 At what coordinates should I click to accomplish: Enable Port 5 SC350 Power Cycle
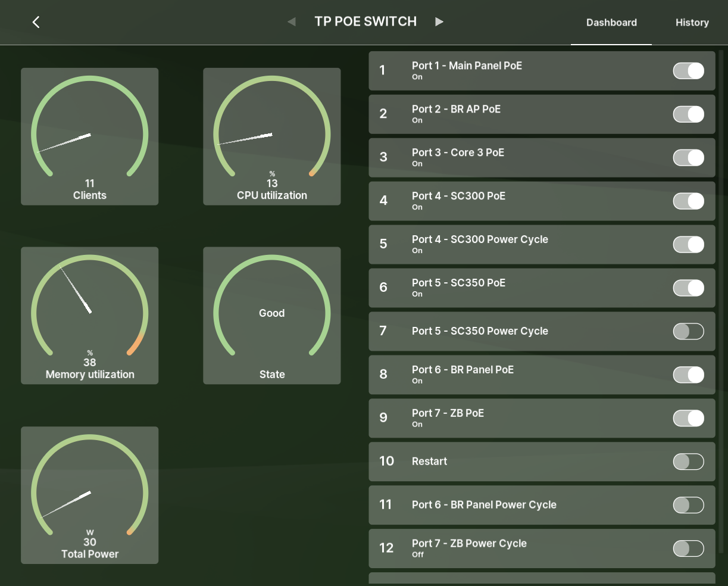point(688,332)
